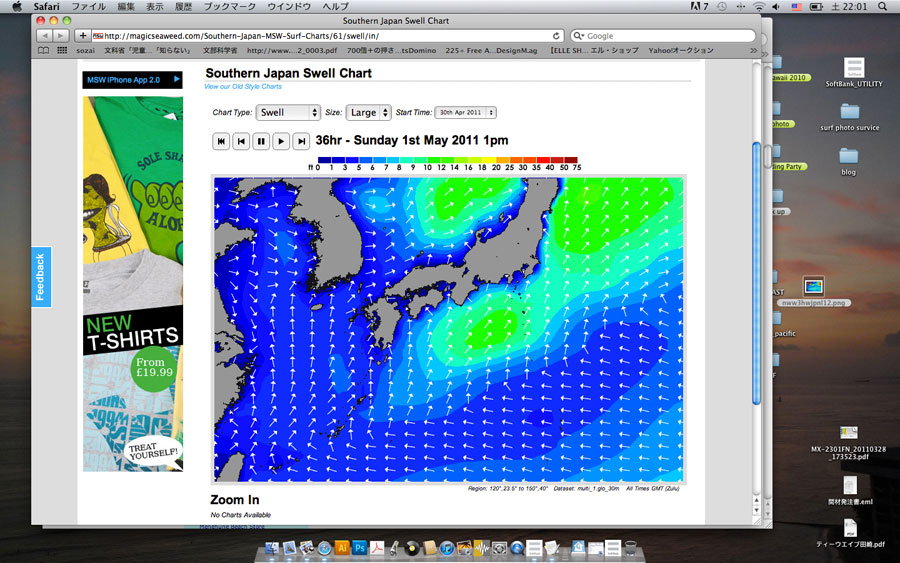Open the Size dropdown showing Large

pos(368,112)
